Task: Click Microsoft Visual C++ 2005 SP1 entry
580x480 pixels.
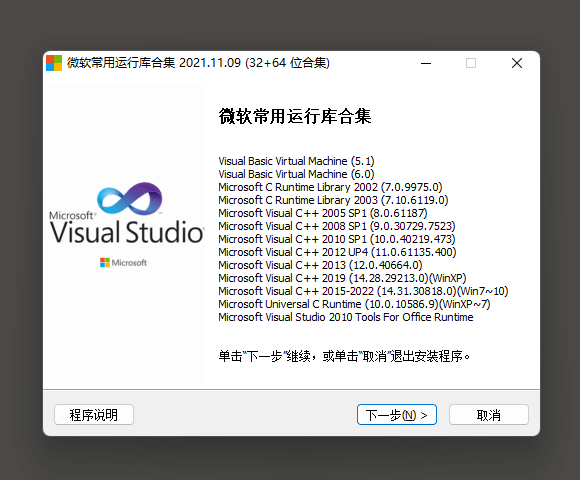Action: (x=323, y=213)
